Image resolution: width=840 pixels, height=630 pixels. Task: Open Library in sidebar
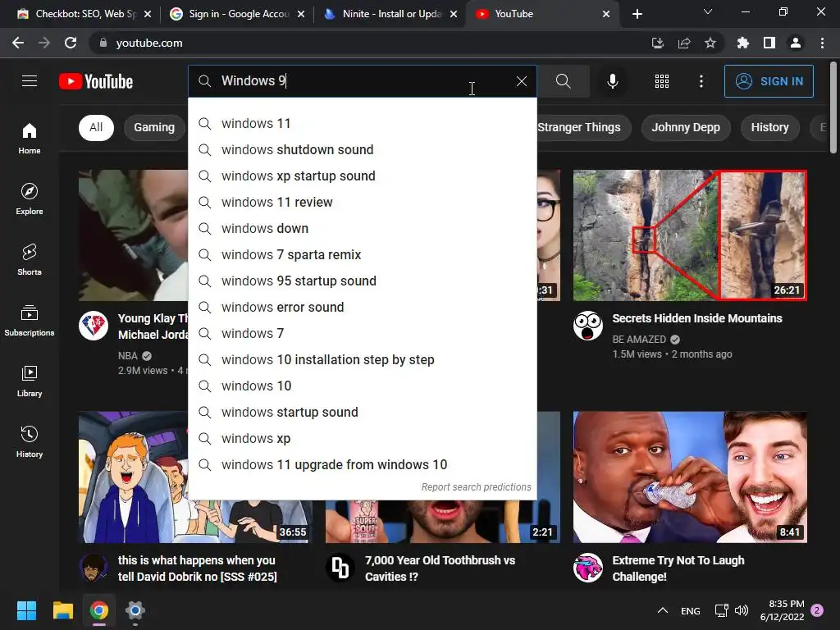(x=30, y=381)
